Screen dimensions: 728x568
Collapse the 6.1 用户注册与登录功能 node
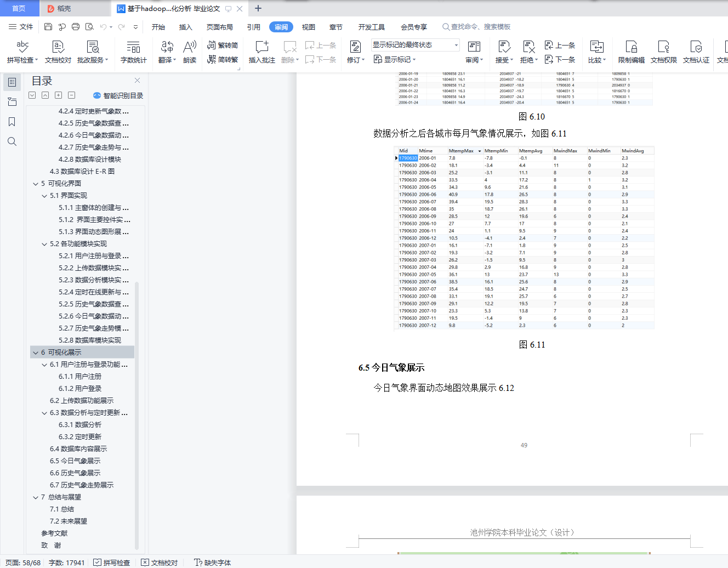(x=44, y=365)
